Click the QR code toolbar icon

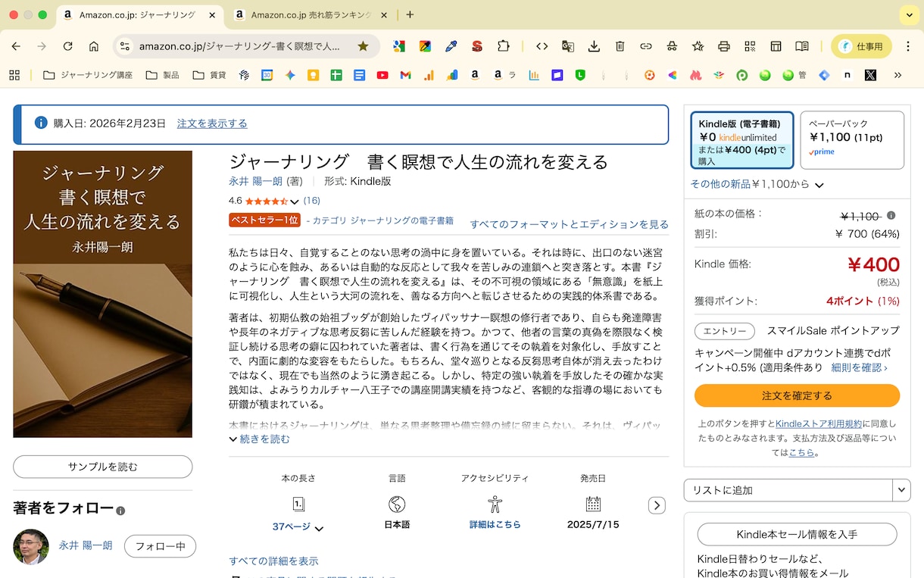coord(750,46)
